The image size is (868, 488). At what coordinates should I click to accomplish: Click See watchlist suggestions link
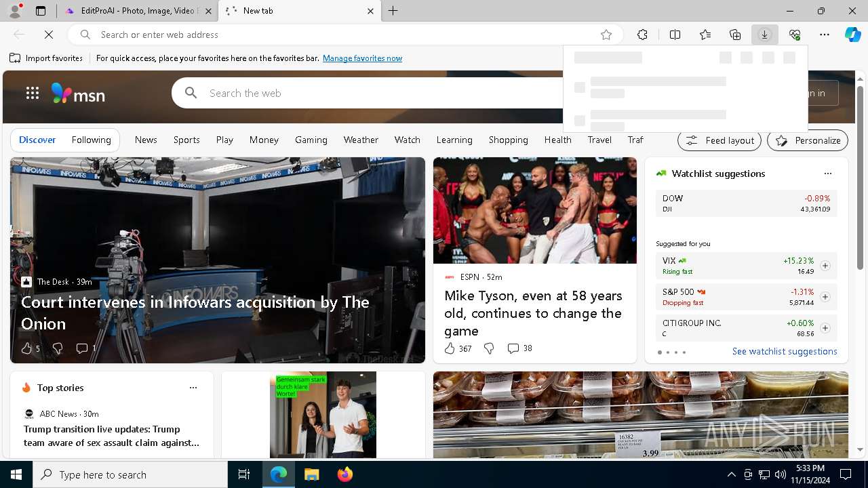coord(785,351)
